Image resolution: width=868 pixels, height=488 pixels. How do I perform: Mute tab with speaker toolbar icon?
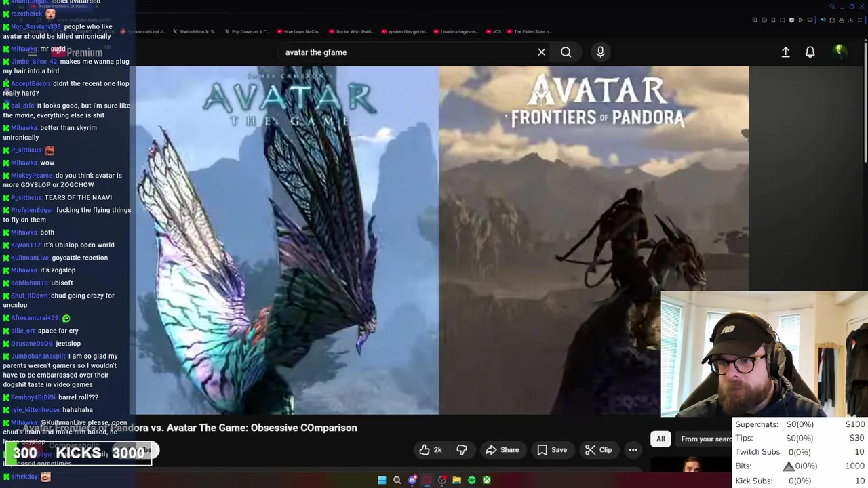point(823,20)
